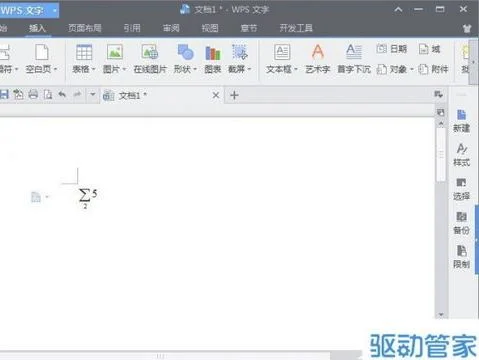The width and height of the screenshot is (479, 360).
Task: Click the paragraph layout icon beside formula
Action: [x=36, y=197]
